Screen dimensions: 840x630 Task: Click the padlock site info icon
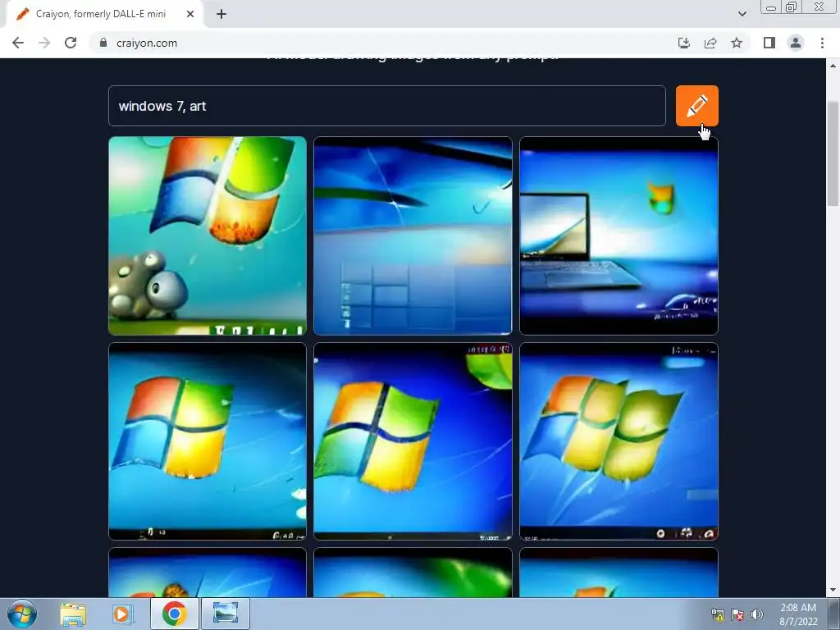tap(103, 43)
